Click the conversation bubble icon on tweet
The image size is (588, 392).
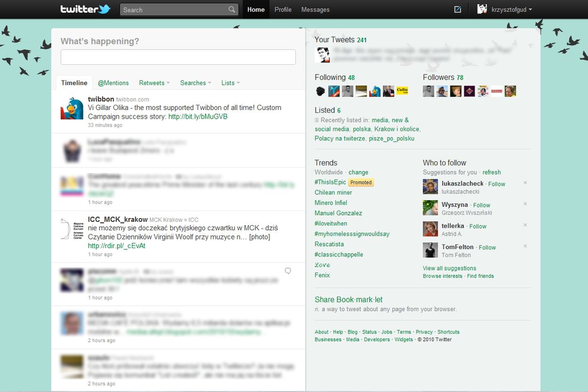pyautogui.click(x=288, y=271)
